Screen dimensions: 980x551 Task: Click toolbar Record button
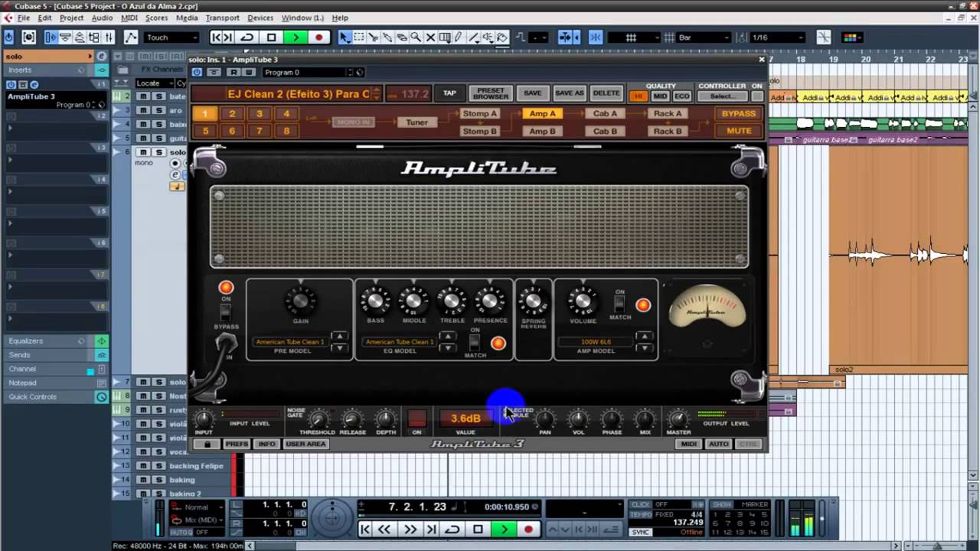click(x=319, y=37)
